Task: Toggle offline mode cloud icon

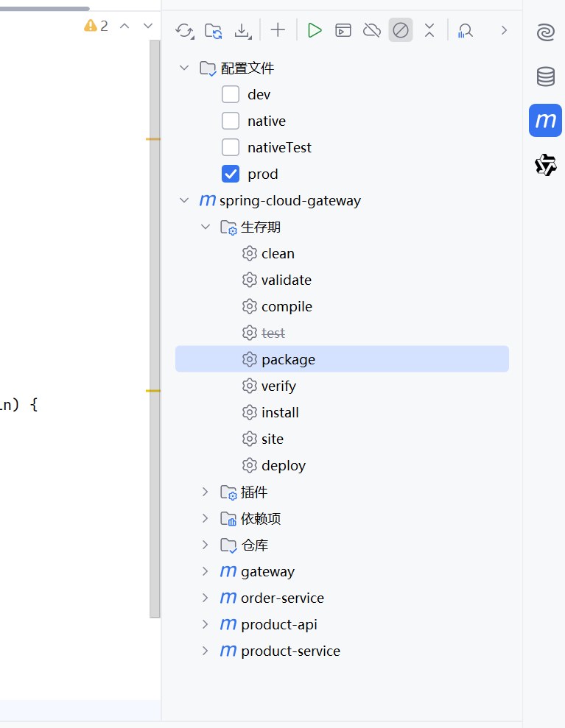Action: (372, 30)
